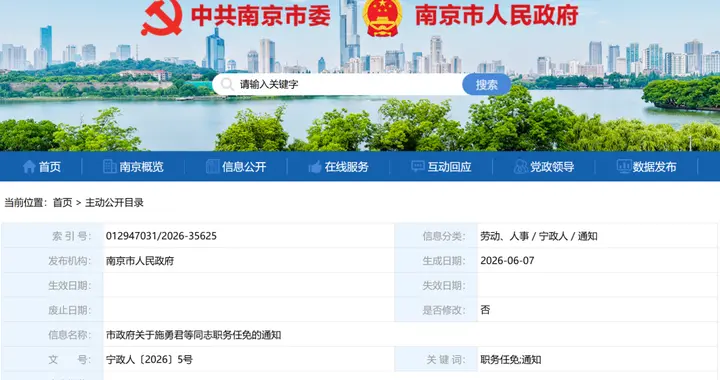Click the people icon beside 党政领导
720x380 pixels.
coord(521,167)
